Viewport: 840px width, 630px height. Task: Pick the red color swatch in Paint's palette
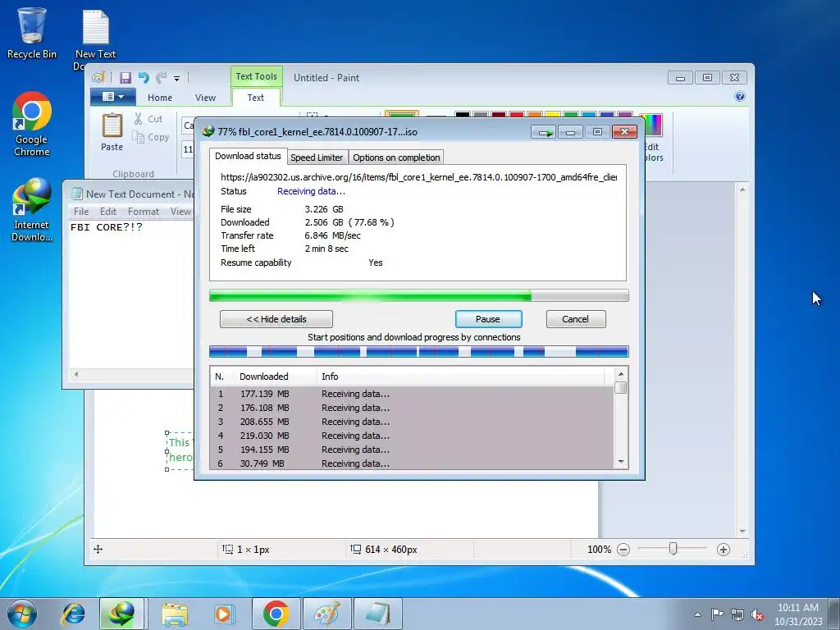click(x=517, y=115)
